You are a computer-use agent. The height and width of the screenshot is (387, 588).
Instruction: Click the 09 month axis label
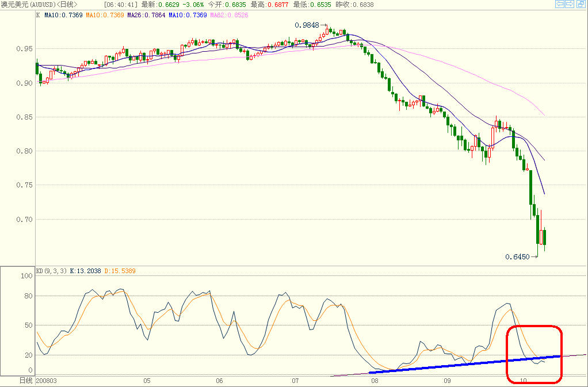[447, 381]
